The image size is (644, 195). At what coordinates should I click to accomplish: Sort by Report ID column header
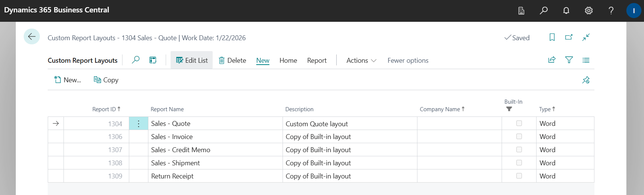tap(106, 109)
